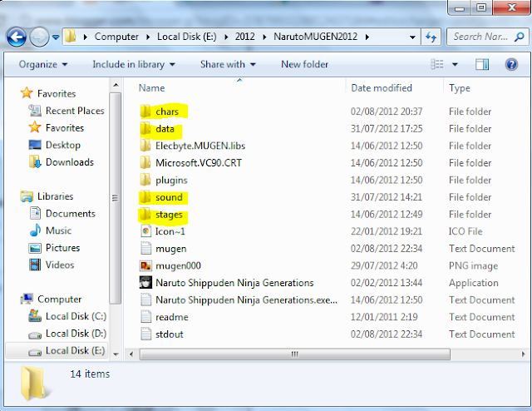Click 2012 breadcrumb in address bar
532x411 pixels.
245,37
